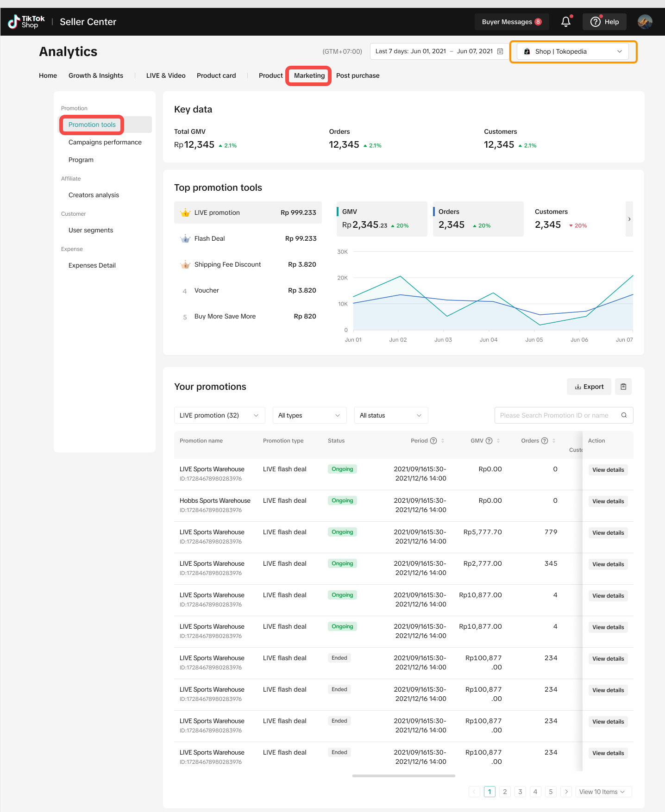Click the info icon next to Orders column
The height and width of the screenshot is (812, 665).
tap(545, 441)
